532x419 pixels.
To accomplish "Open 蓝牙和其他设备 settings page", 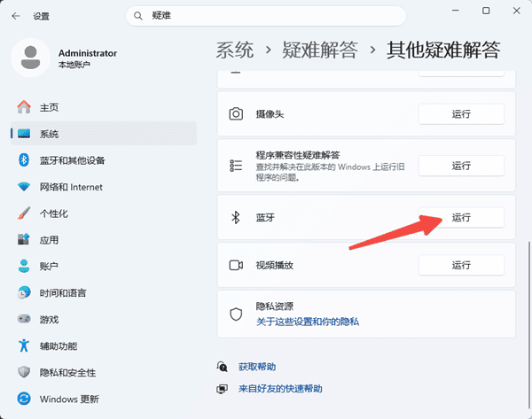I will 104,160.
